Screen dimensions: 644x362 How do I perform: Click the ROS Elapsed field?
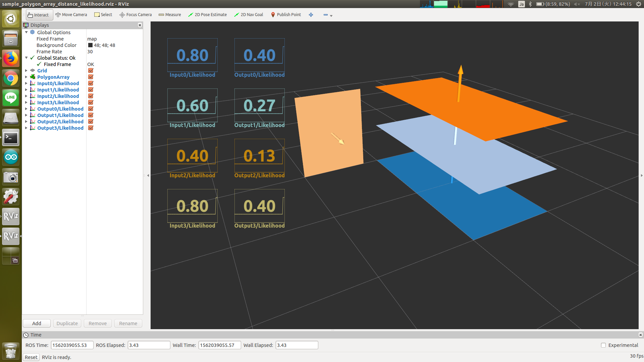(x=149, y=345)
